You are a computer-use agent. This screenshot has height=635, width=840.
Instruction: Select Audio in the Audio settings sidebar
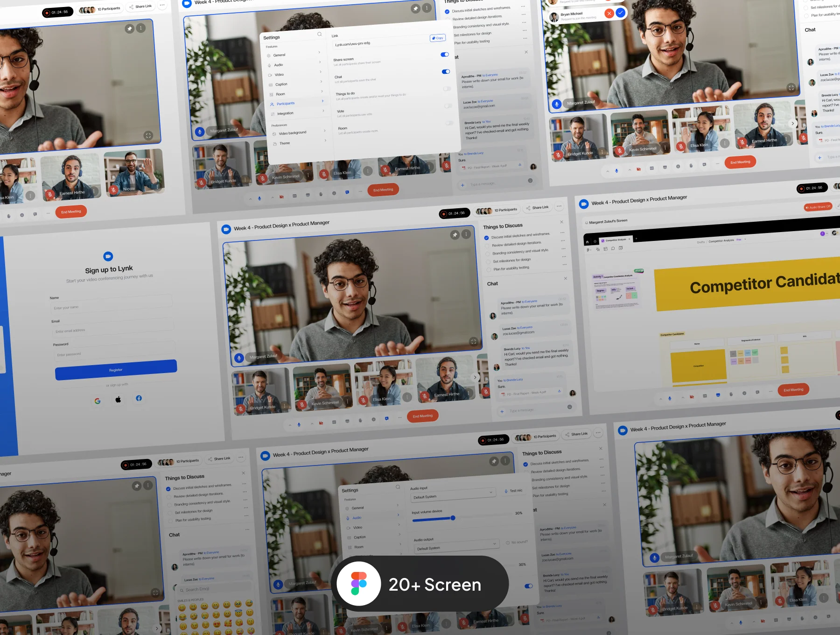click(x=372, y=517)
